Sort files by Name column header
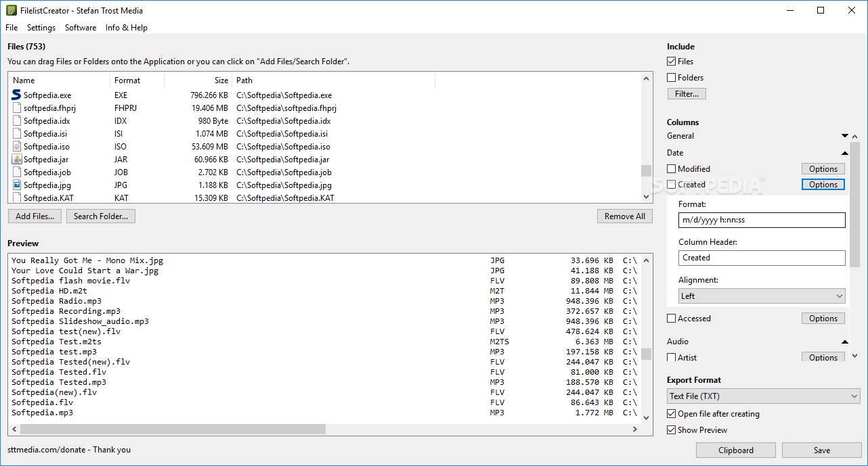This screenshot has width=868, height=466. [x=59, y=80]
